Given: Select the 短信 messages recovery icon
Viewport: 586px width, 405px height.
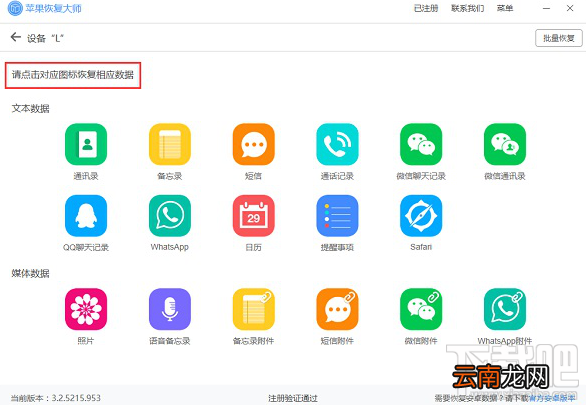Looking at the screenshot, I should tap(253, 144).
